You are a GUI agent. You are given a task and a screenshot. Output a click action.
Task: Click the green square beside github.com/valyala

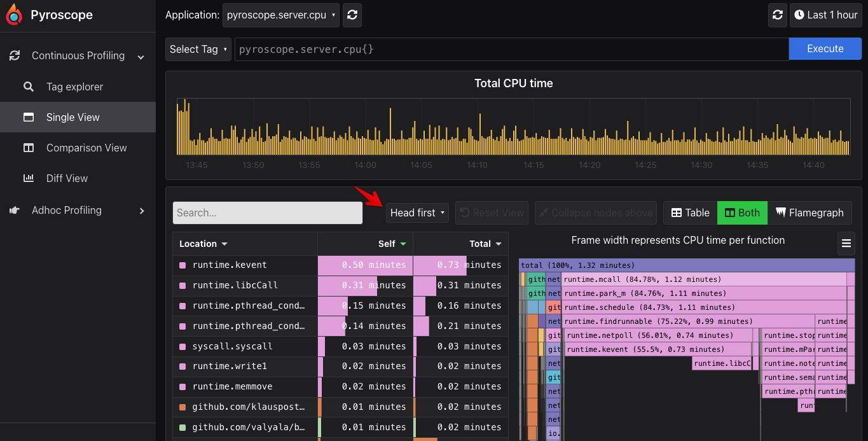(x=183, y=427)
